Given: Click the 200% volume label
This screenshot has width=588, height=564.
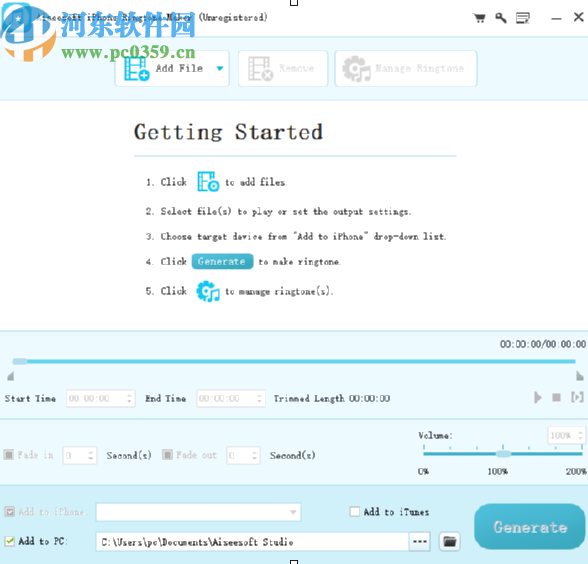Looking at the screenshot, I should 576,471.
